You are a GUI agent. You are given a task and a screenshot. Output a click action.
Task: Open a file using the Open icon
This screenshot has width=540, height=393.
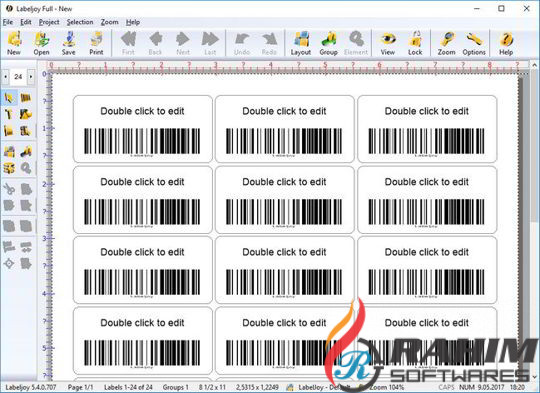tap(41, 43)
